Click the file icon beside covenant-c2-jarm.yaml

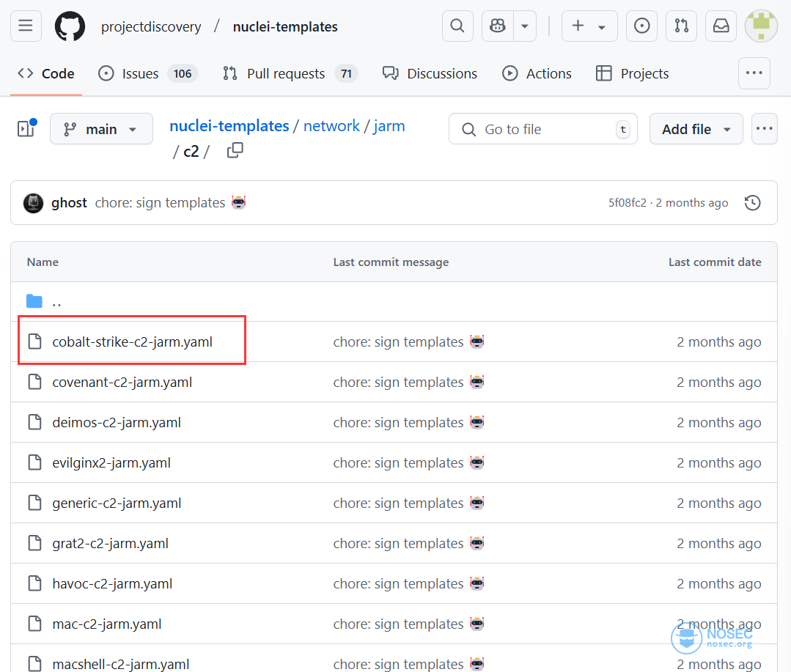(34, 382)
